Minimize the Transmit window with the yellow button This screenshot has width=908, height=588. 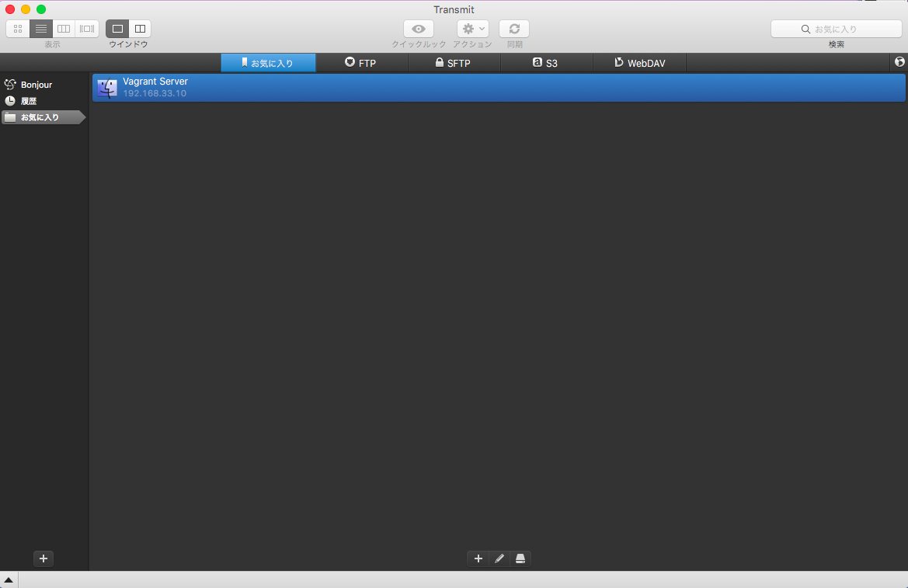coord(26,9)
